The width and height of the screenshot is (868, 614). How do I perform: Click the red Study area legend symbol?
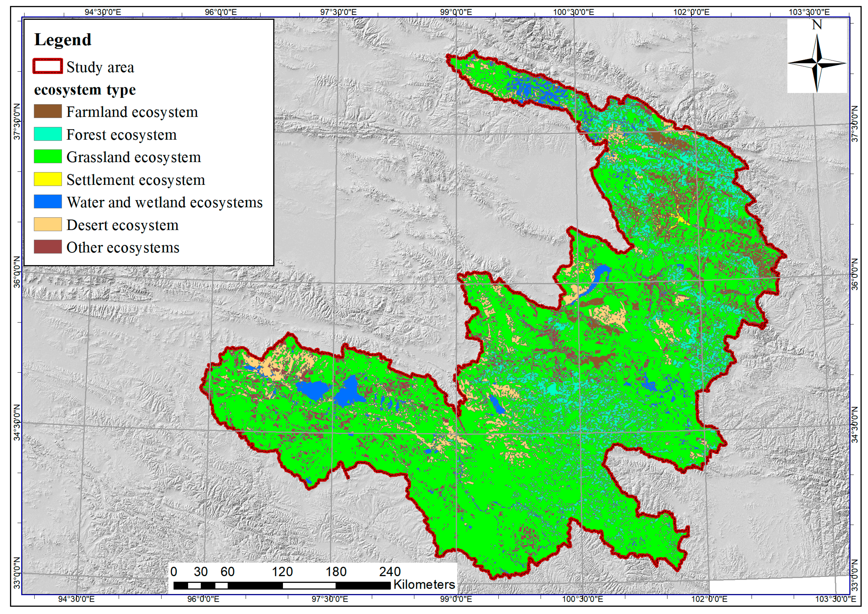[x=48, y=67]
